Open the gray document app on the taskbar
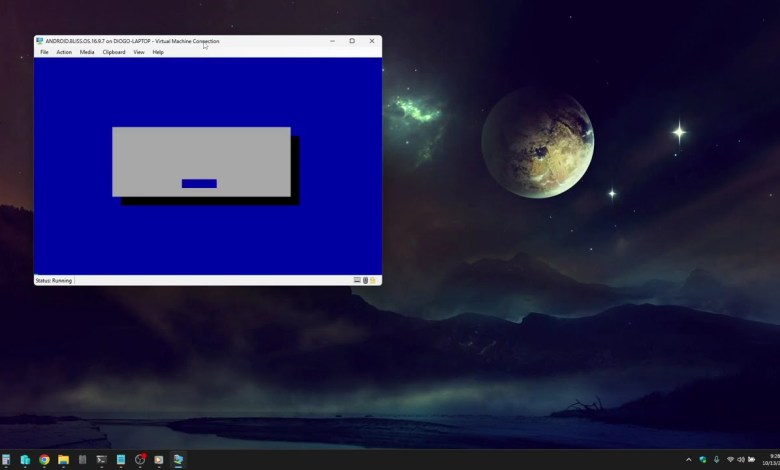 click(83, 460)
